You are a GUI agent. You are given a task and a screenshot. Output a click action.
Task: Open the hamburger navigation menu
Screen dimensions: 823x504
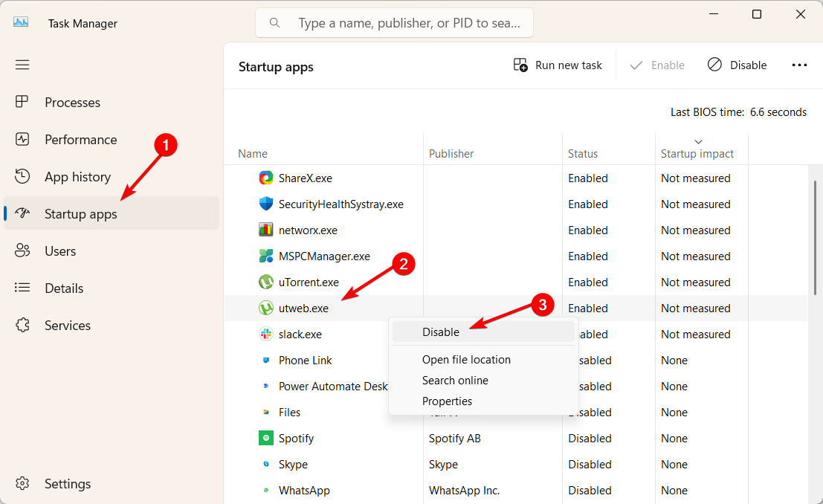(22, 65)
